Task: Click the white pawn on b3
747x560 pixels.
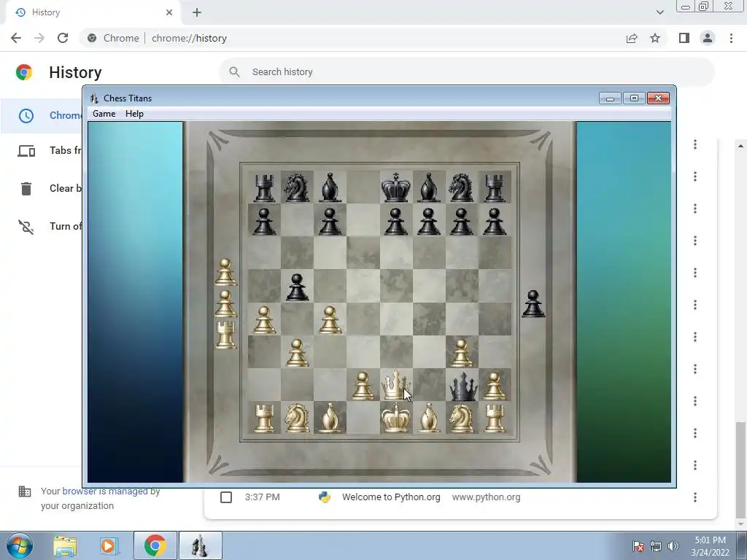Action: (297, 353)
